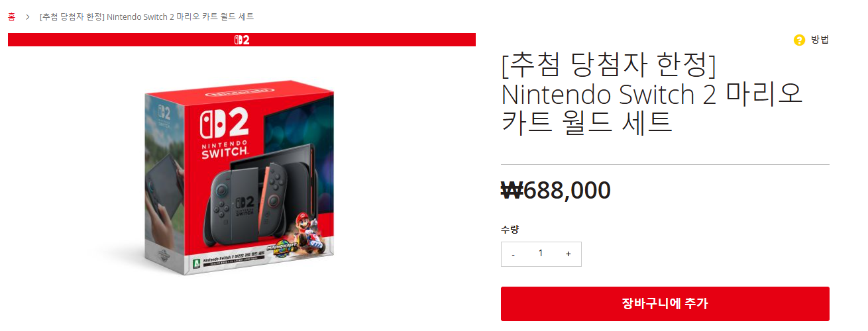Open the Switch 2 box product image
868x331 pixels.
[x=239, y=177]
